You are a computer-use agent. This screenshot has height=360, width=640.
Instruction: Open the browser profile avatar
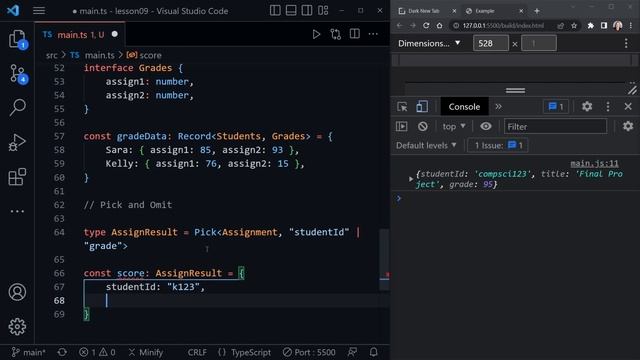point(618,26)
